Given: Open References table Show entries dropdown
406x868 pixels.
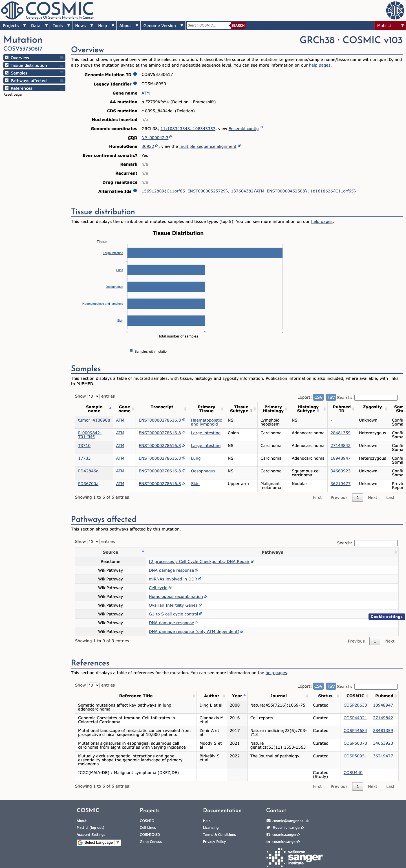Looking at the screenshot, I should click(93, 685).
